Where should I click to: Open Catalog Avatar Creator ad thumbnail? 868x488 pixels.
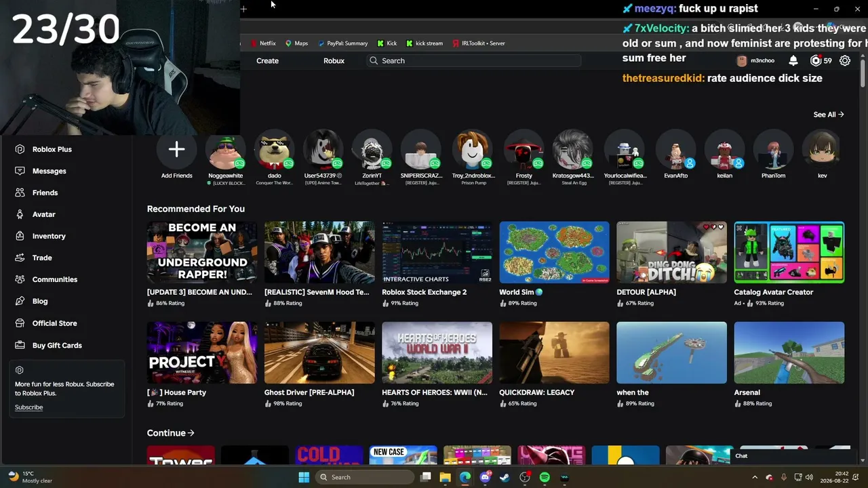(x=789, y=252)
